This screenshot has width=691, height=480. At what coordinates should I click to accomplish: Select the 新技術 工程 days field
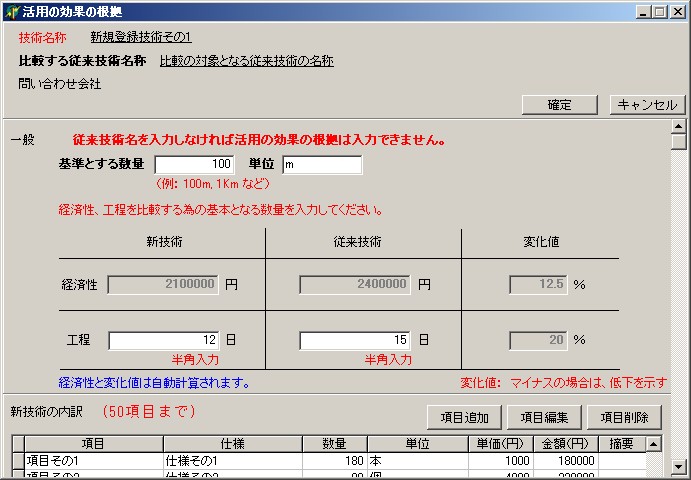click(x=164, y=340)
